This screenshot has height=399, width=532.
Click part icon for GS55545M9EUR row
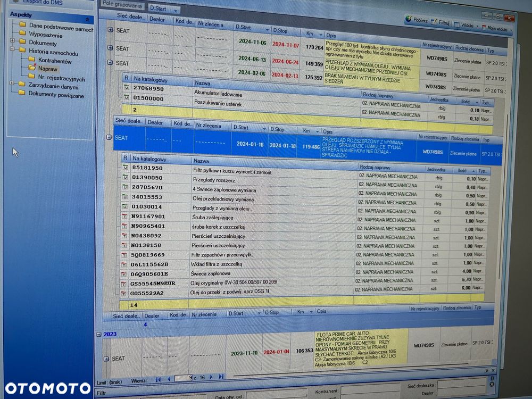(x=123, y=284)
